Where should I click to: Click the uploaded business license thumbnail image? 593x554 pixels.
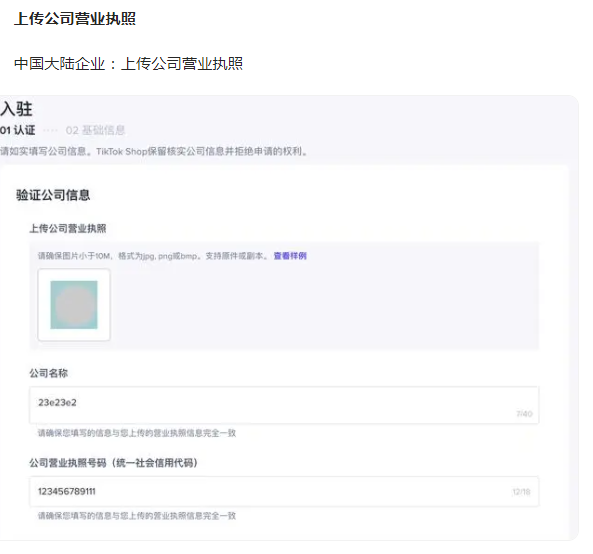coord(74,305)
